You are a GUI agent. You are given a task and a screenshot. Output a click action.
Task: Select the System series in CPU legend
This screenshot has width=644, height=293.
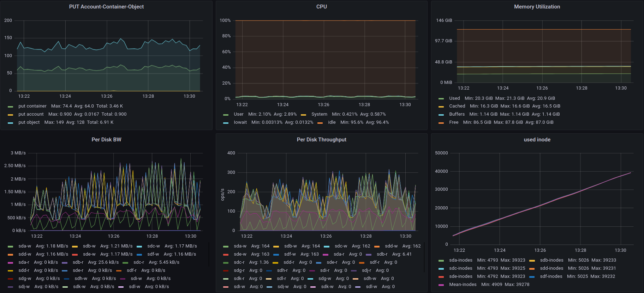tap(319, 114)
